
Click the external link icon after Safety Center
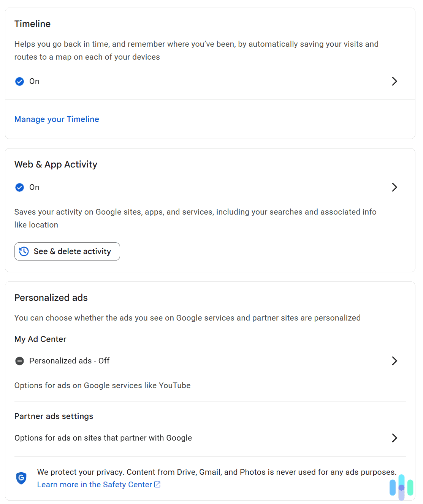[157, 484]
